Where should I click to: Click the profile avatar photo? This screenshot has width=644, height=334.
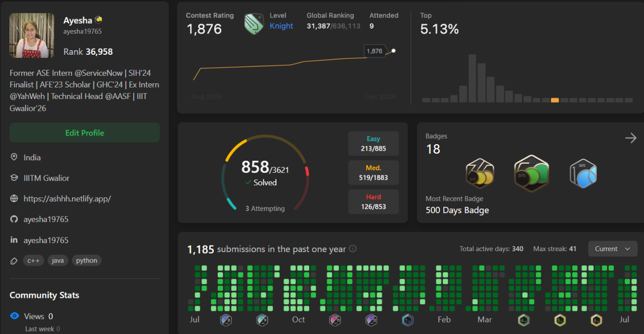coord(32,35)
